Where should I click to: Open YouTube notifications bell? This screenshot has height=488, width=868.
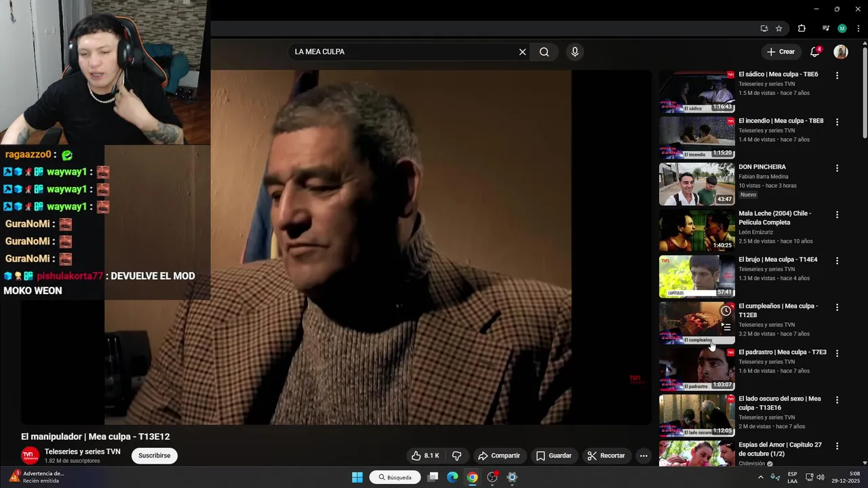[x=816, y=52]
